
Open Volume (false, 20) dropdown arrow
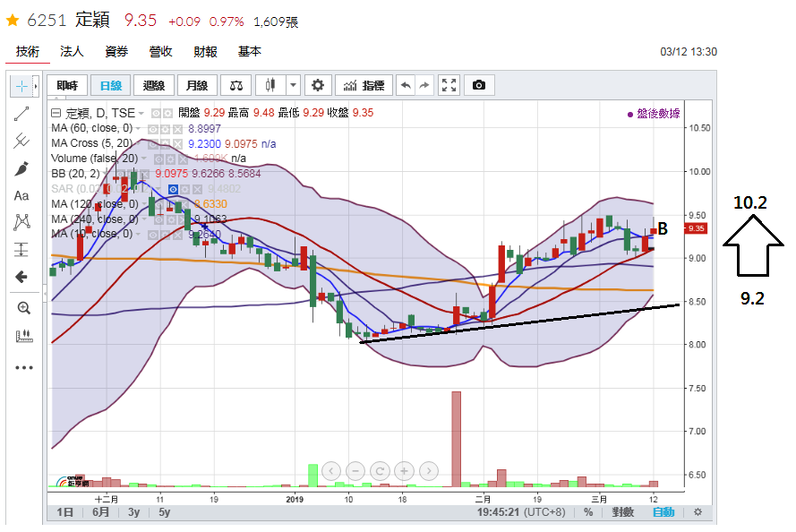(x=143, y=159)
